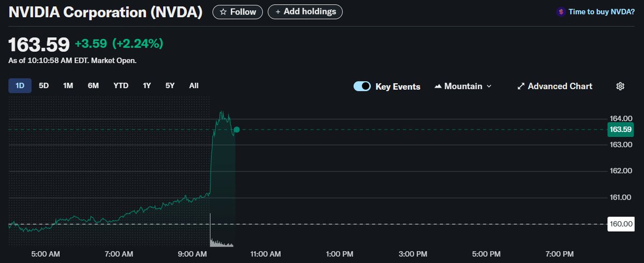The height and width of the screenshot is (263, 644).
Task: Click the Add holdings button
Action: (x=305, y=11)
